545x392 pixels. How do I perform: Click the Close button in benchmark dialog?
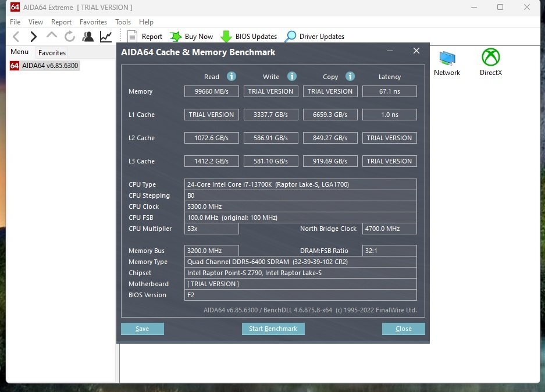[403, 329]
